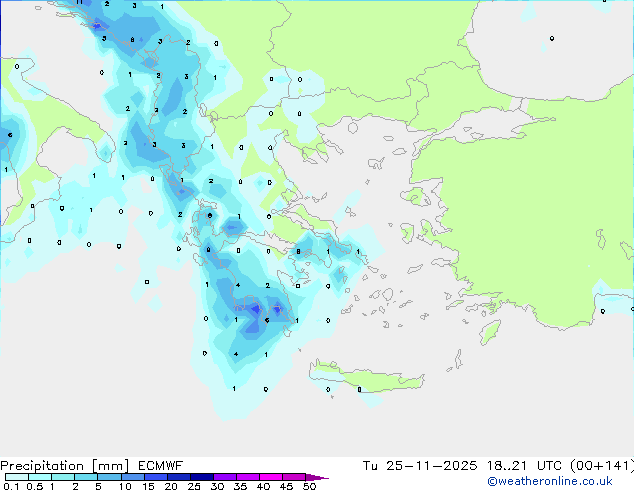
Task: Pick the 25–30 mm navy legend swatch
Action: point(201,477)
